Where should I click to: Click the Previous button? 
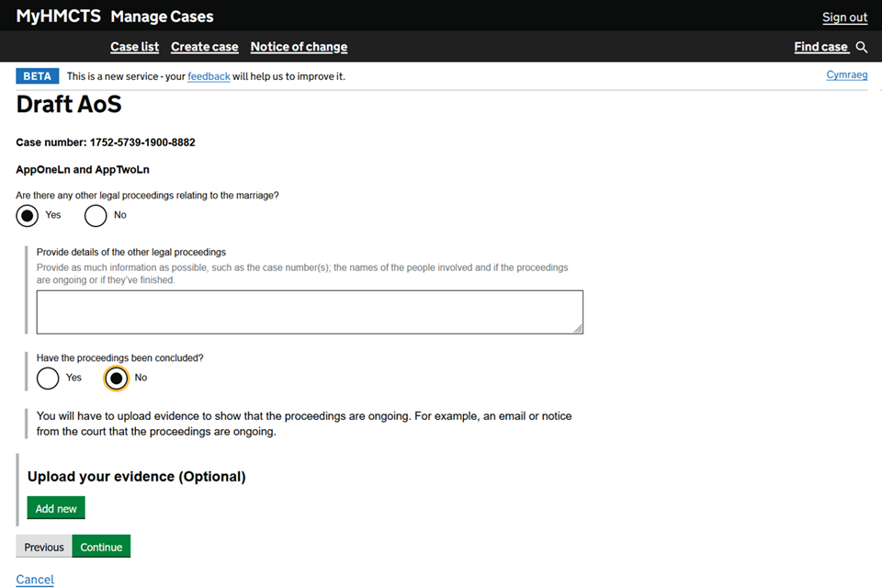[44, 547]
